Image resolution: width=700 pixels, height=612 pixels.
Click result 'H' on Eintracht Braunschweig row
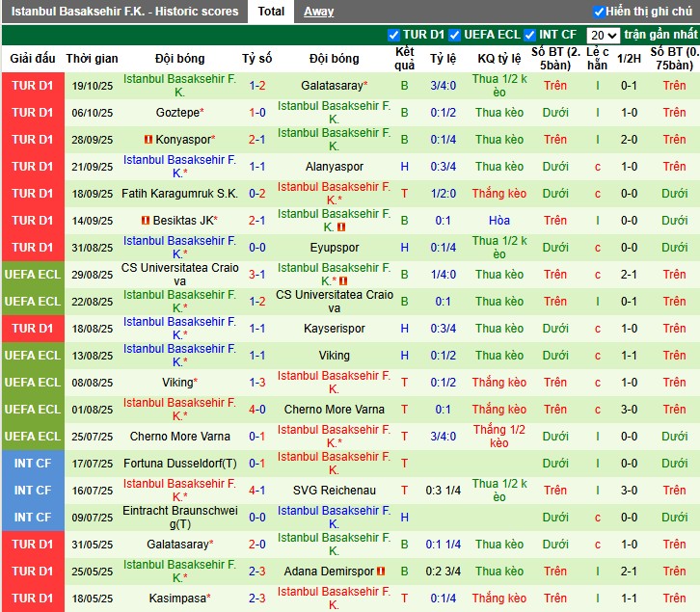pyautogui.click(x=404, y=517)
